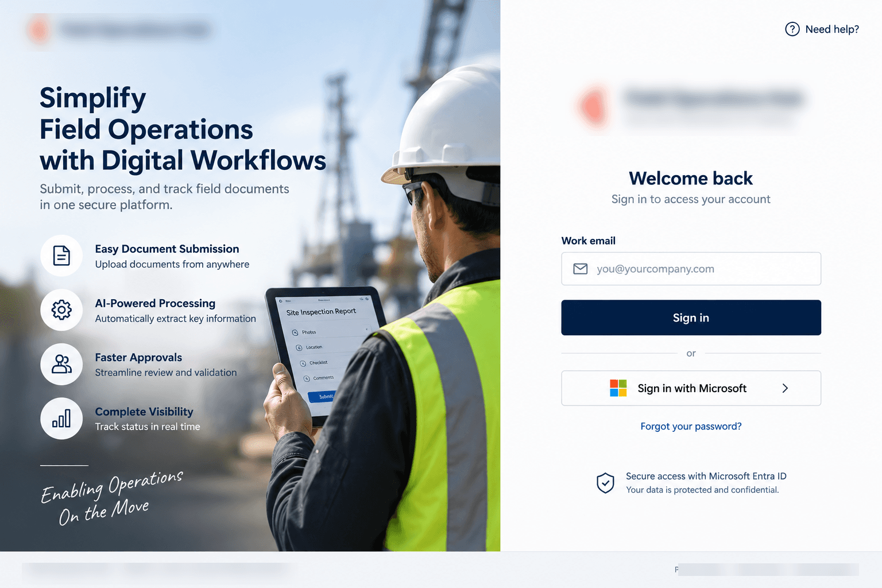Click the "Submit, process, and track field documents" subtitle
Image resolution: width=882 pixels, height=588 pixels.
tap(164, 197)
